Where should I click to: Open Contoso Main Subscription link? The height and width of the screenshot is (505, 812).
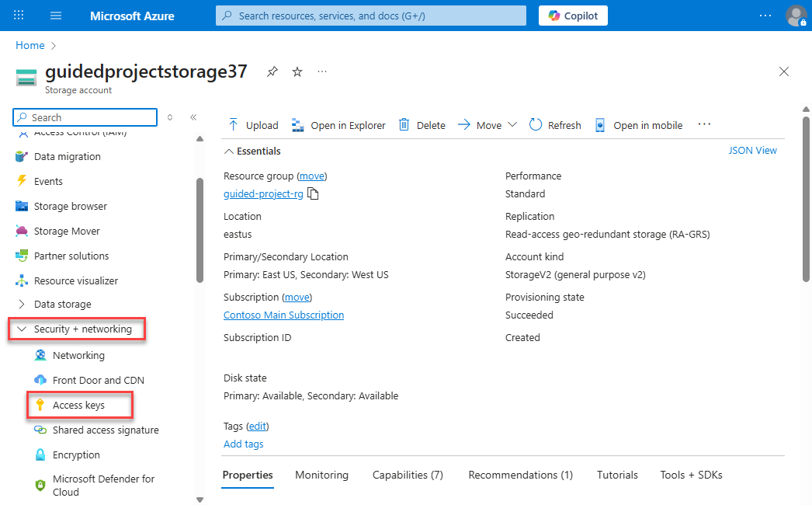point(283,315)
